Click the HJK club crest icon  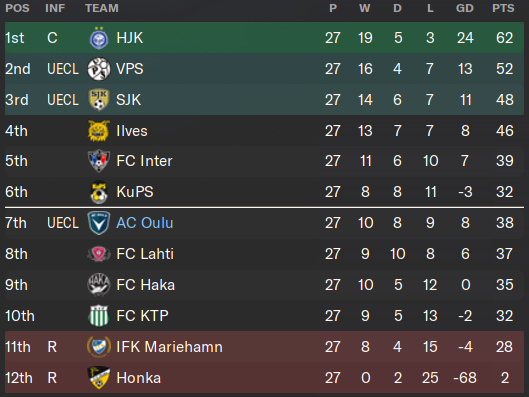pos(99,38)
